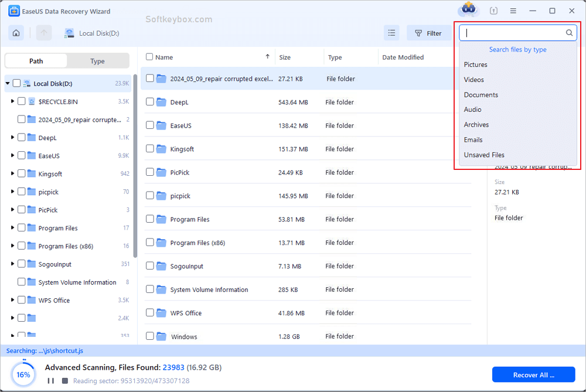Click the 16% scan progress circle
Viewport: 586px width, 392px height.
click(x=23, y=373)
